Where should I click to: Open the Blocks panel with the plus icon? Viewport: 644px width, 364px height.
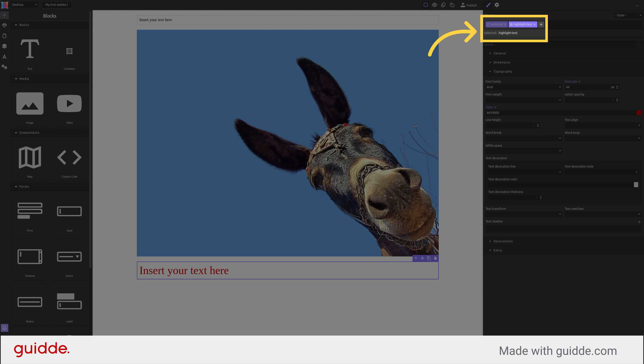tap(4, 15)
